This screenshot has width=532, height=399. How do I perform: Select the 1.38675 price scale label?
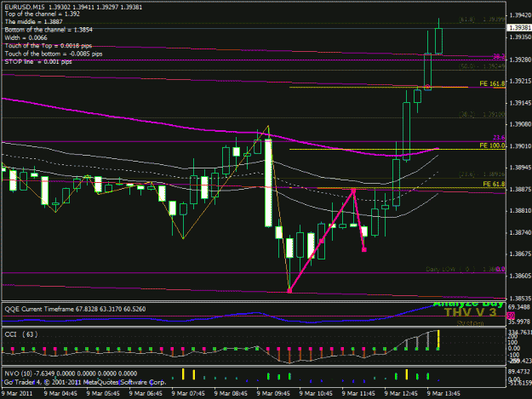520,254
